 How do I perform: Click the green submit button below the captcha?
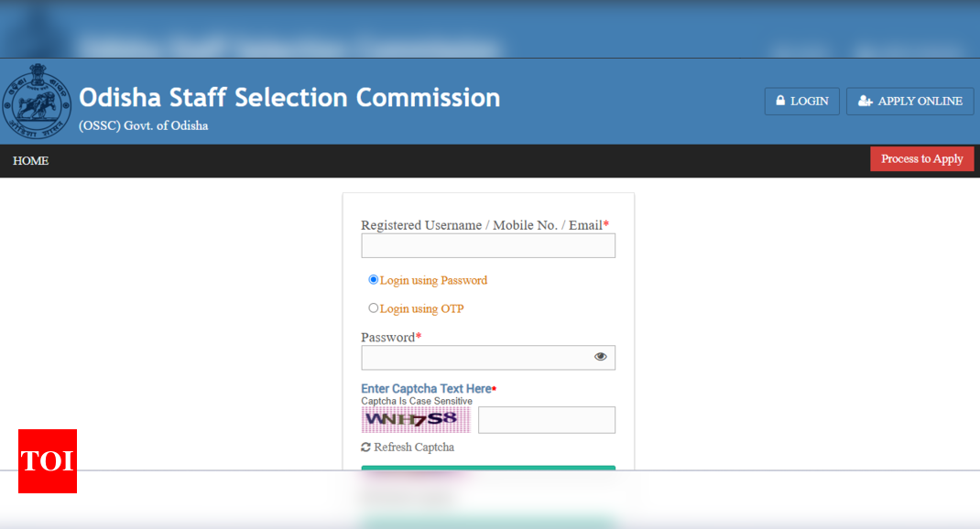click(x=488, y=468)
